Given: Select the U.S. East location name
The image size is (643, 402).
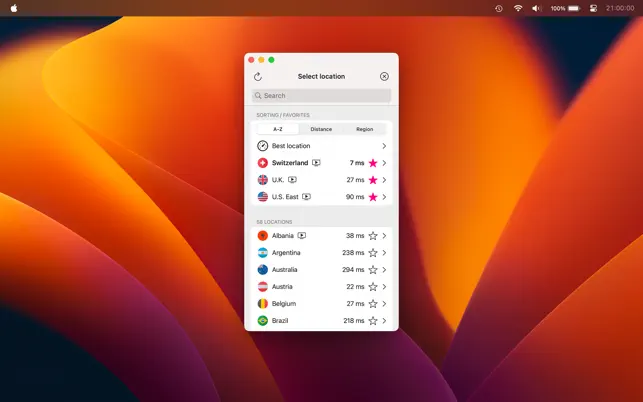Looking at the screenshot, I should click(x=285, y=197).
